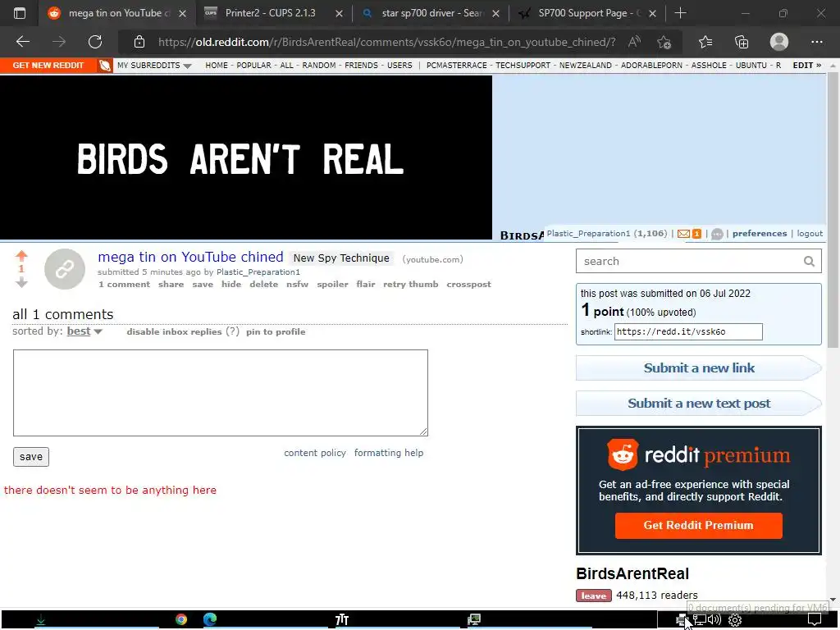Expand the EDIT subreddit bar link
Image resolution: width=840 pixels, height=630 pixels.
click(807, 66)
